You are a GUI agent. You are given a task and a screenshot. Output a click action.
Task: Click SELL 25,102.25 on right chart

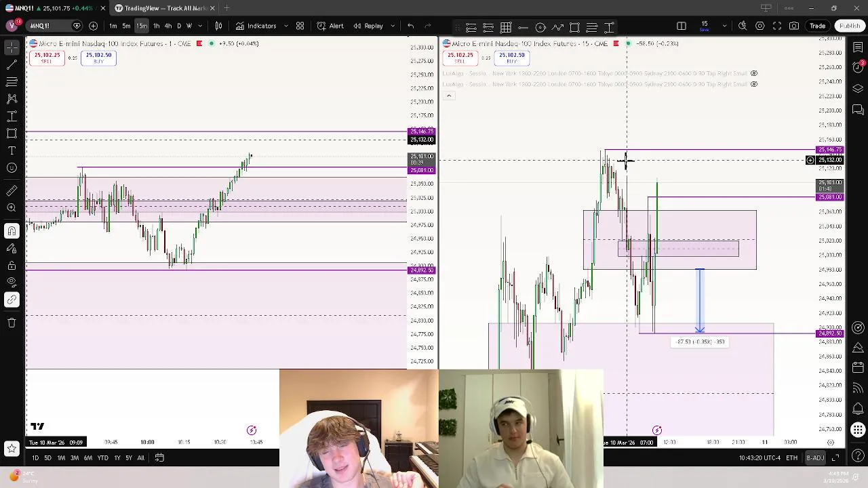click(460, 58)
